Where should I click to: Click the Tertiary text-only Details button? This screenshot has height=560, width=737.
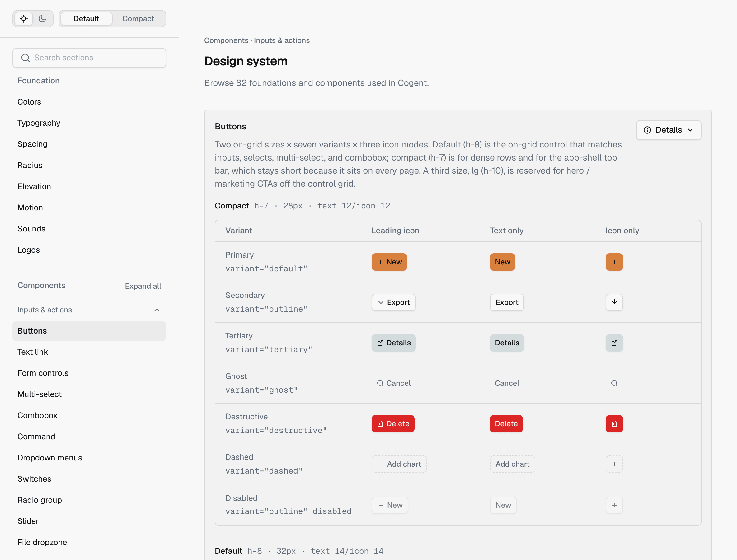tap(507, 343)
